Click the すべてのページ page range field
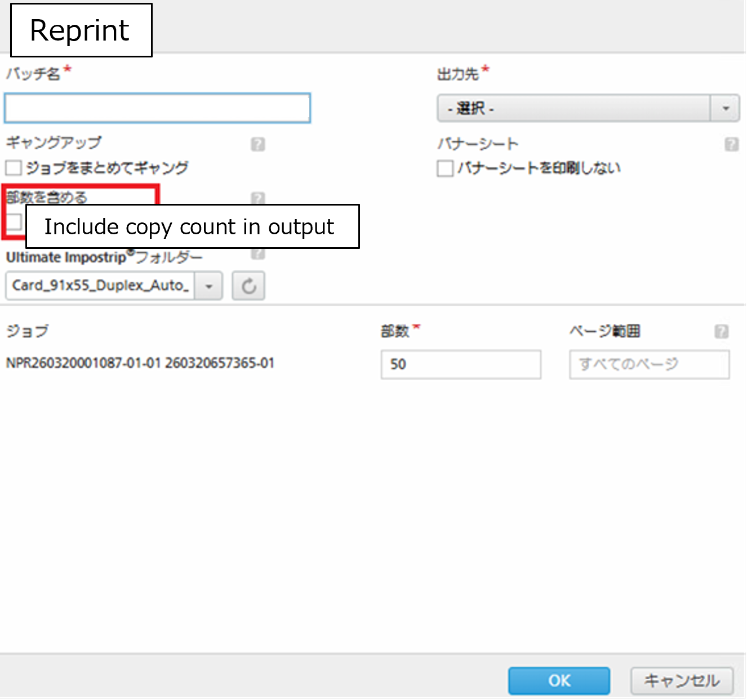The image size is (747, 700). click(649, 364)
